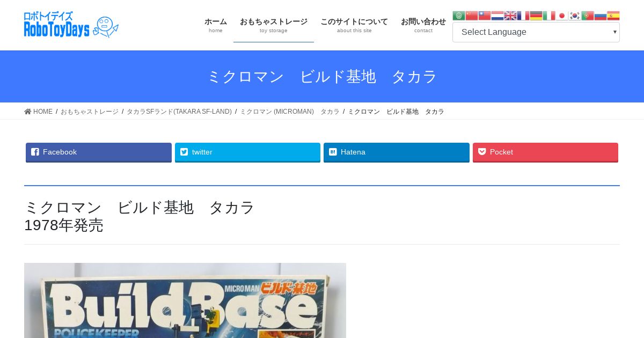Open おもちゃストレージ breadcrumb link
This screenshot has height=338, width=644.
coord(90,112)
